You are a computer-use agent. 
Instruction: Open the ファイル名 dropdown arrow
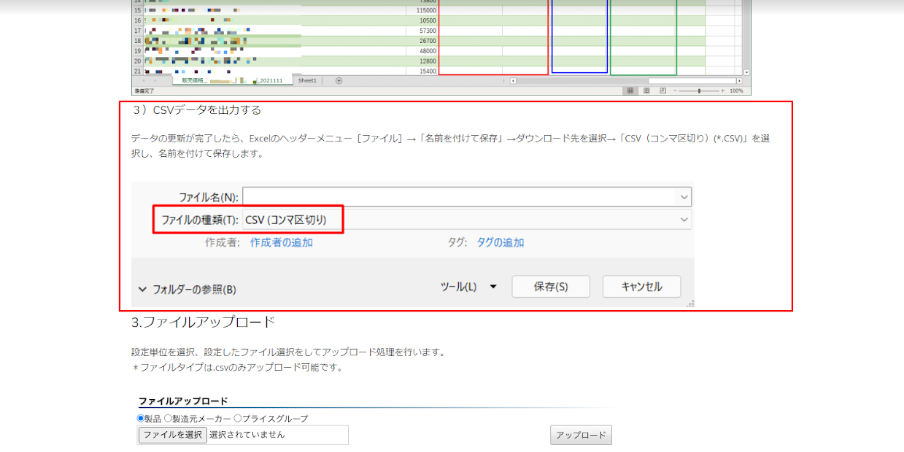tap(684, 198)
